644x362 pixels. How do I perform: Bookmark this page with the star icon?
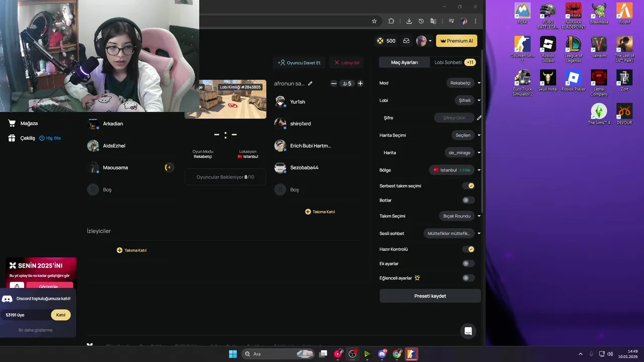[374, 21]
